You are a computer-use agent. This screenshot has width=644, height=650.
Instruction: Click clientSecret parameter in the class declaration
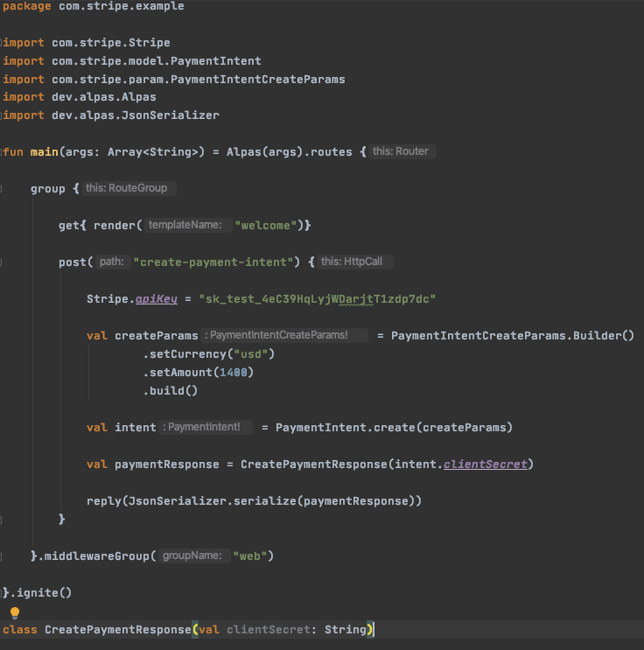[269, 629]
